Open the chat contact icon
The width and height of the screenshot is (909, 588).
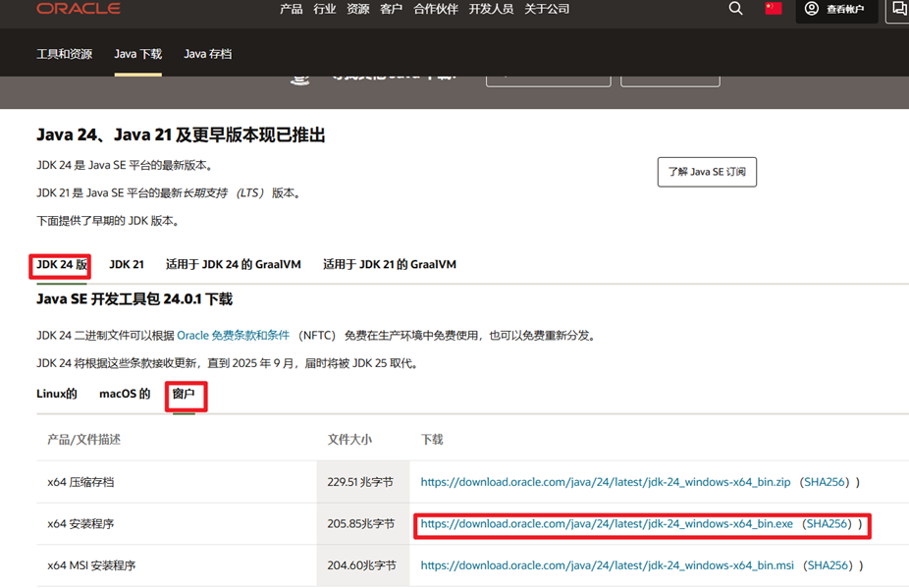tap(899, 9)
